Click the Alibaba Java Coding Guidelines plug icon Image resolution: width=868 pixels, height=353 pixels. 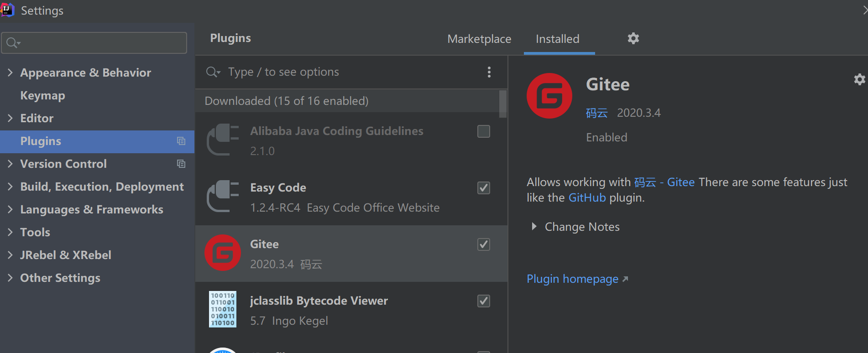[223, 140]
